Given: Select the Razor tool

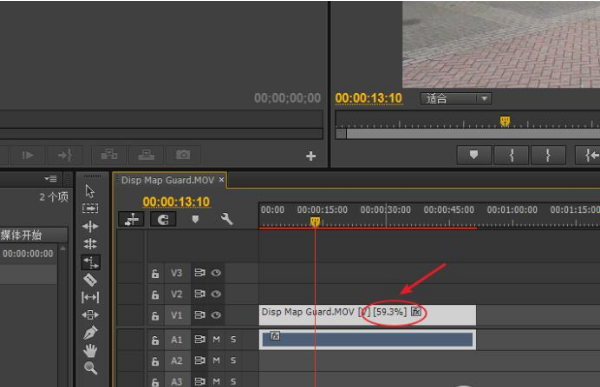Looking at the screenshot, I should (x=90, y=280).
